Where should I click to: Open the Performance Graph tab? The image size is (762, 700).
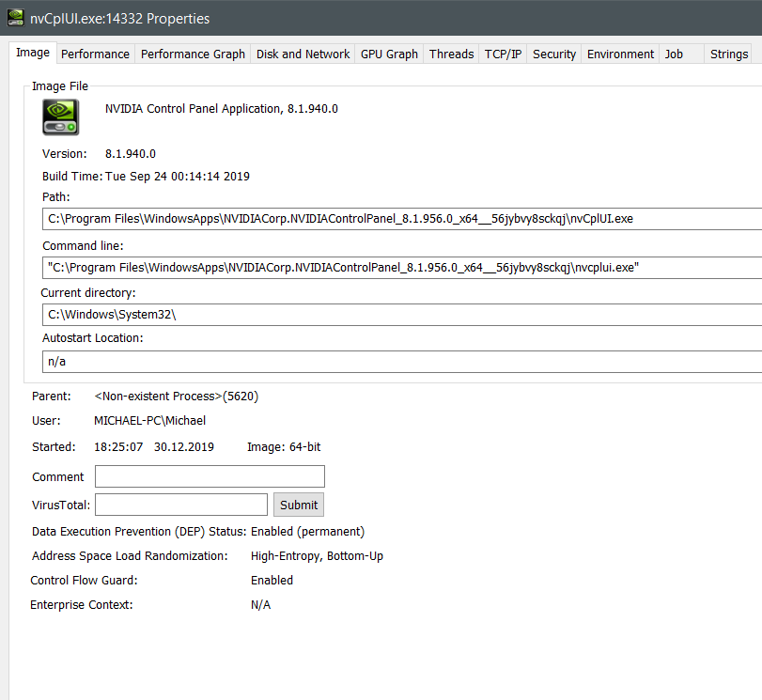193,54
